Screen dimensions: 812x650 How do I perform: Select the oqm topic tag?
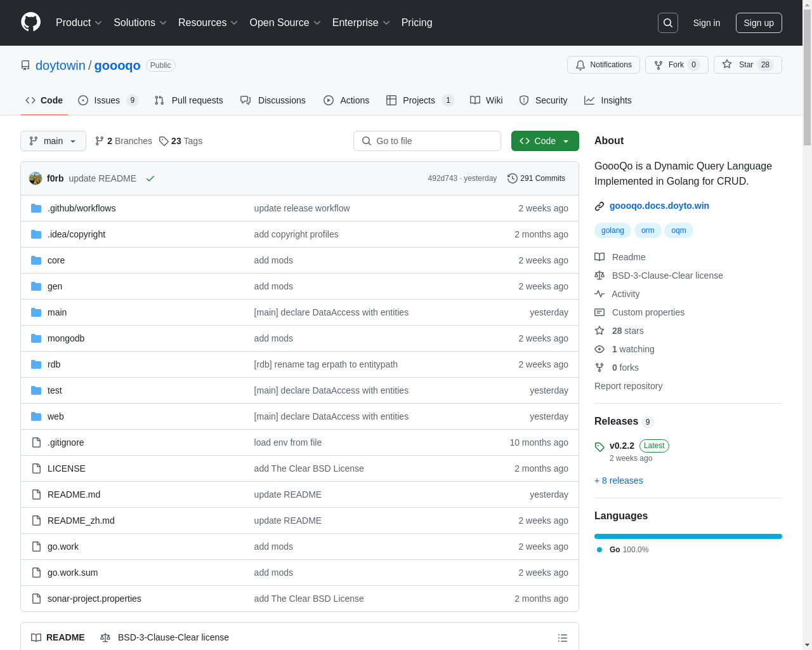tap(679, 230)
